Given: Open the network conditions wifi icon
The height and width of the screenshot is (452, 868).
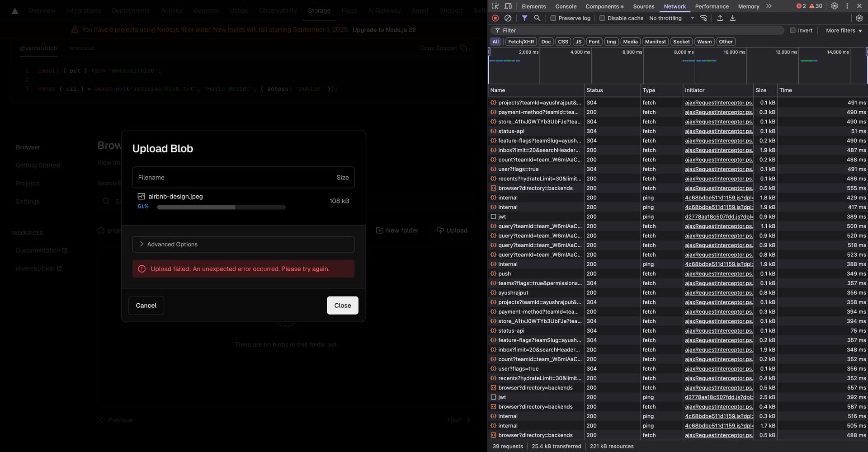Looking at the screenshot, I should (703, 18).
